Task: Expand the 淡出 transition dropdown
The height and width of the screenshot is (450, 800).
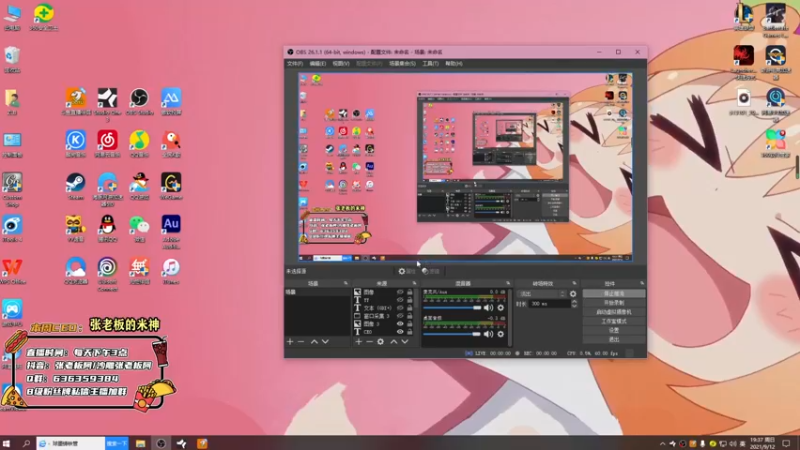Action: point(541,294)
